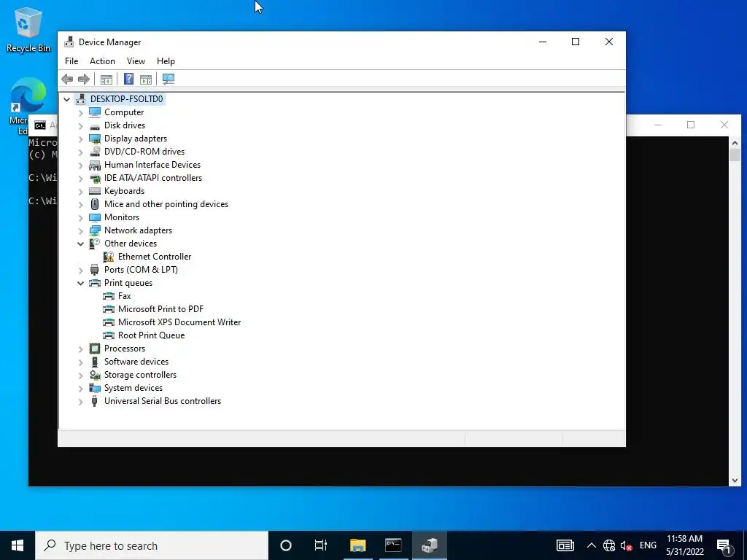Click Scan for hardware changes icon
The height and width of the screenshot is (560, 747).
tap(169, 79)
